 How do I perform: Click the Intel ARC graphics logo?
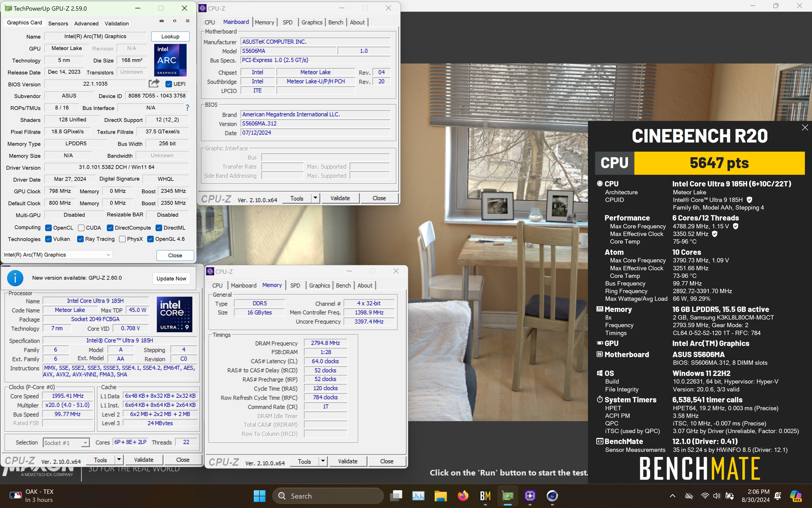pyautogui.click(x=170, y=60)
